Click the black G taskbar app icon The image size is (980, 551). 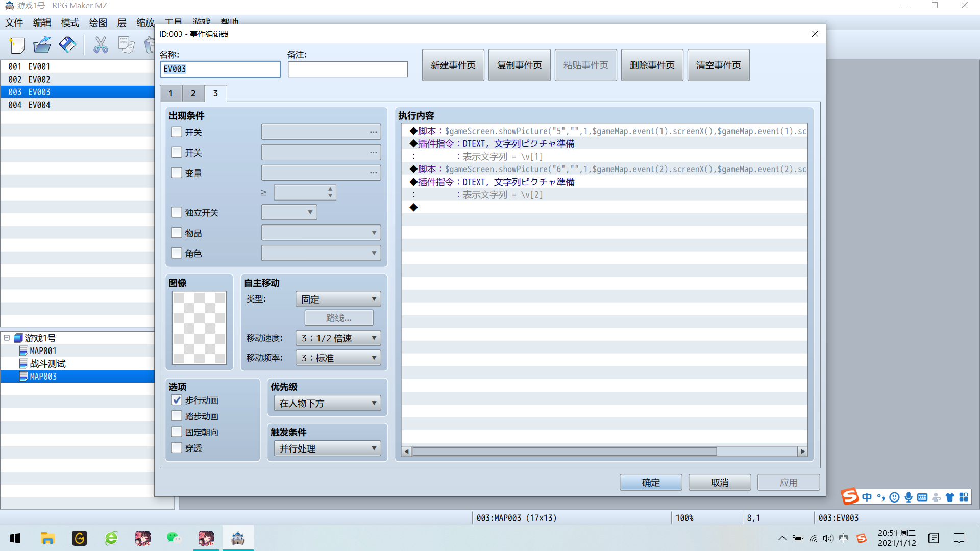[x=80, y=538]
